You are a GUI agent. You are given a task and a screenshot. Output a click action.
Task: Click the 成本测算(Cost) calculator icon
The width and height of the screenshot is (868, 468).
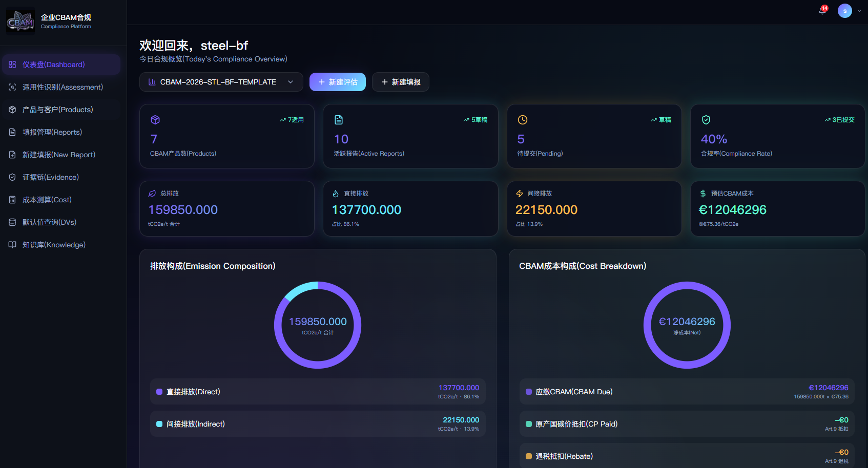12,200
